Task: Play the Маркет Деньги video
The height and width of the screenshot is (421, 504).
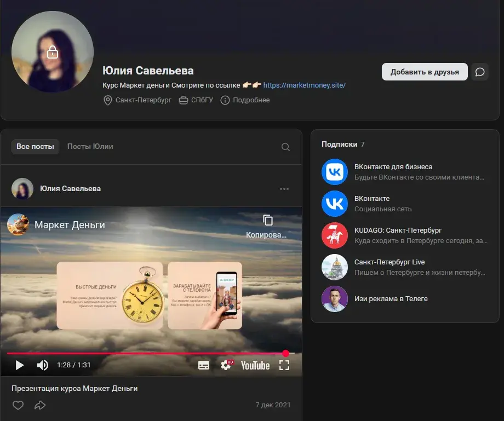Action: [x=19, y=365]
